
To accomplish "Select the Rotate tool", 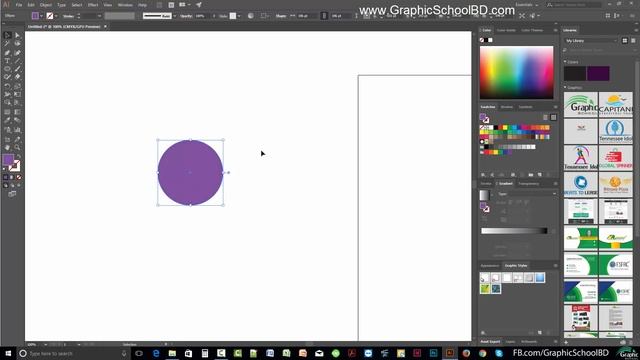I will (x=7, y=86).
